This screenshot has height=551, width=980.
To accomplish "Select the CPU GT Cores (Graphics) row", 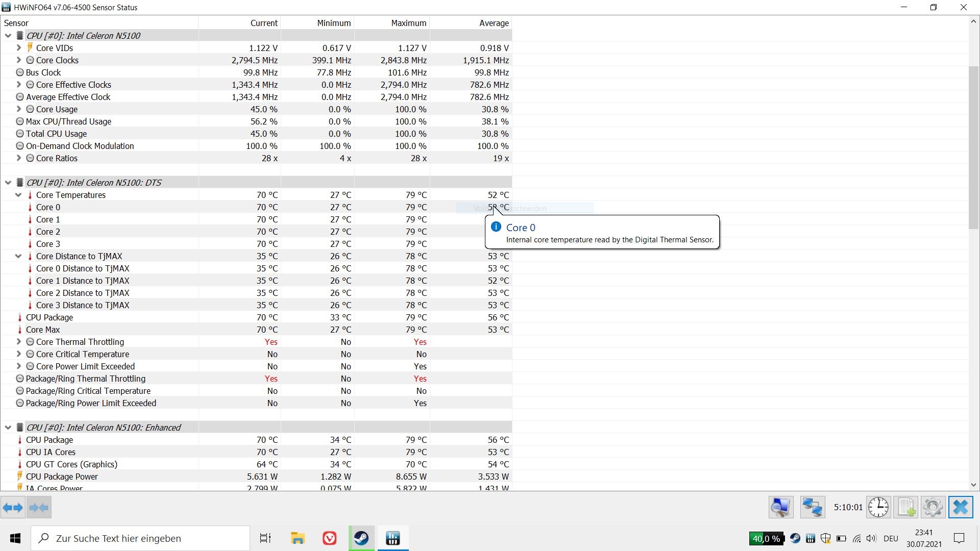I will tap(256, 464).
